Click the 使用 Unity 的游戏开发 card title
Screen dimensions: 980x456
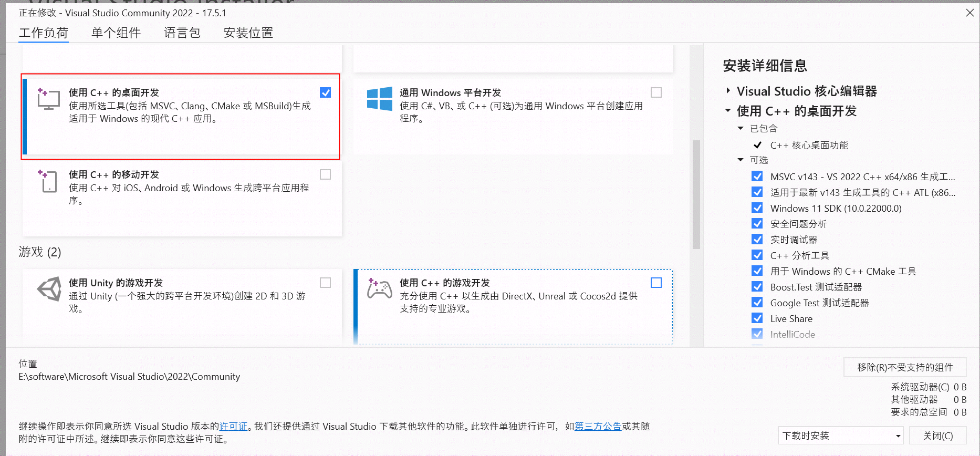pos(116,283)
